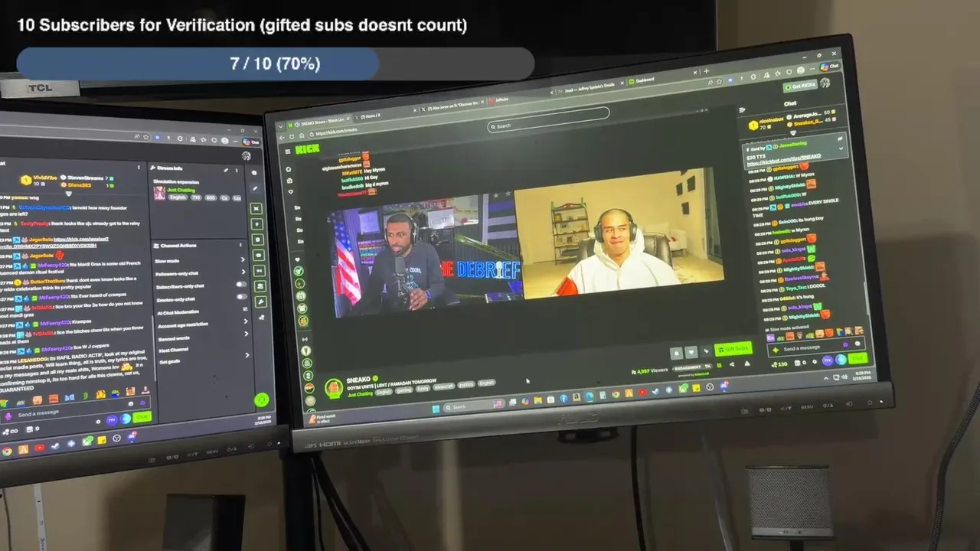
Task: Open chat settings gear, left monitor
Action: pos(98,422)
